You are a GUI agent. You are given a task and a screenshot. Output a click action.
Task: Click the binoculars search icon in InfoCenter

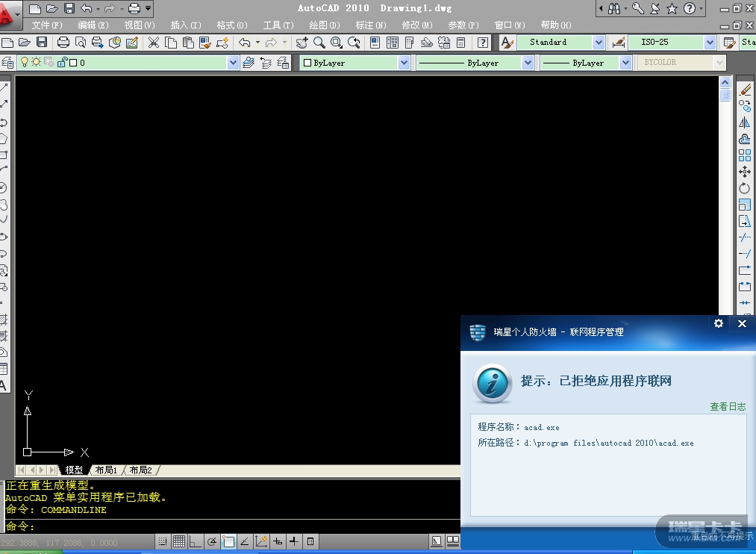[614, 8]
